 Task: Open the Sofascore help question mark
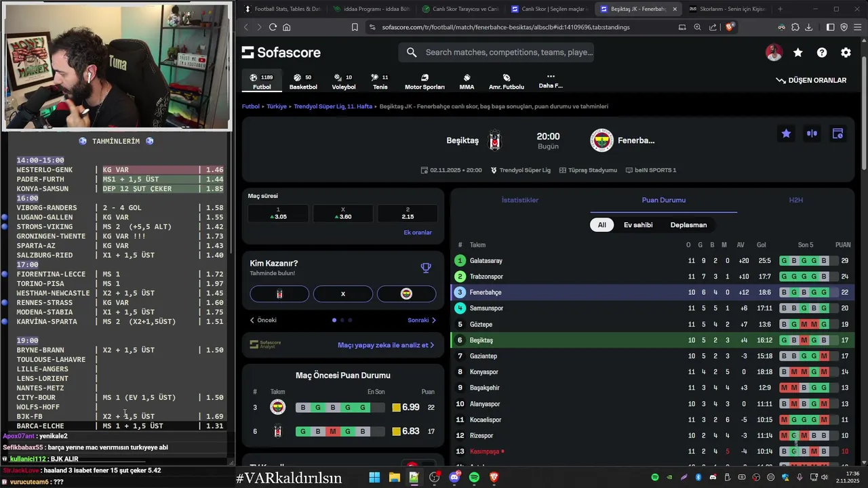click(x=822, y=52)
